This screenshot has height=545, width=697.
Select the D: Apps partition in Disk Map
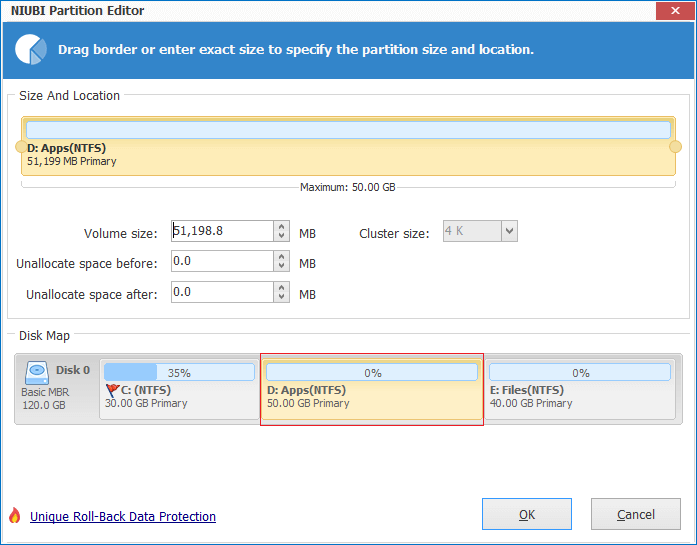coord(372,389)
